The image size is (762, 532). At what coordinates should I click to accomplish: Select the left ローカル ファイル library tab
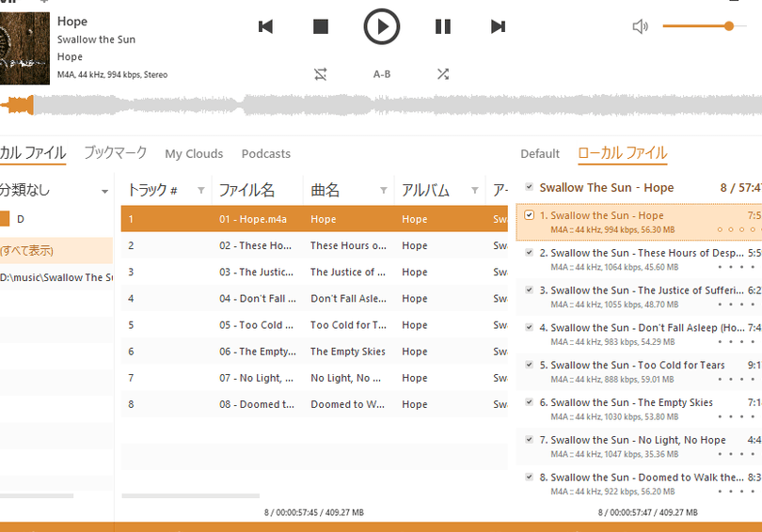point(33,153)
